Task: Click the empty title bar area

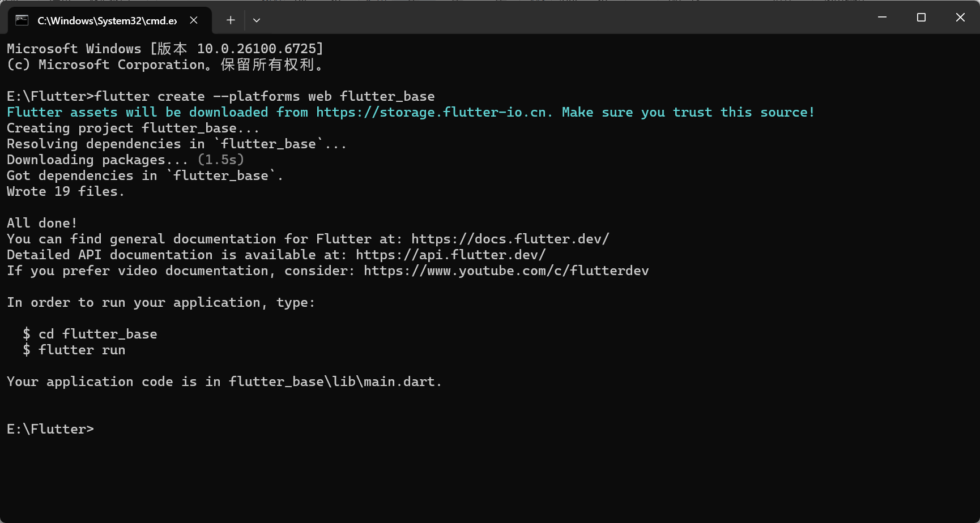Action: click(566, 17)
